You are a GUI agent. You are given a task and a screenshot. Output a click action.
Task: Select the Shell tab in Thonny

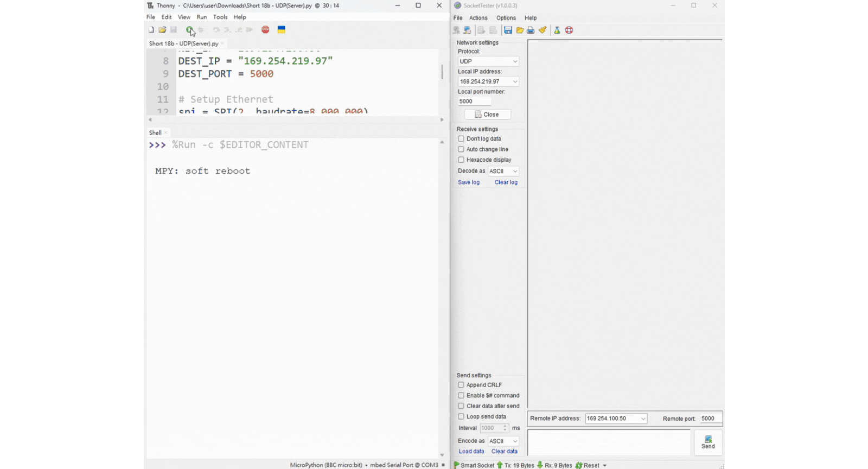[x=155, y=132]
